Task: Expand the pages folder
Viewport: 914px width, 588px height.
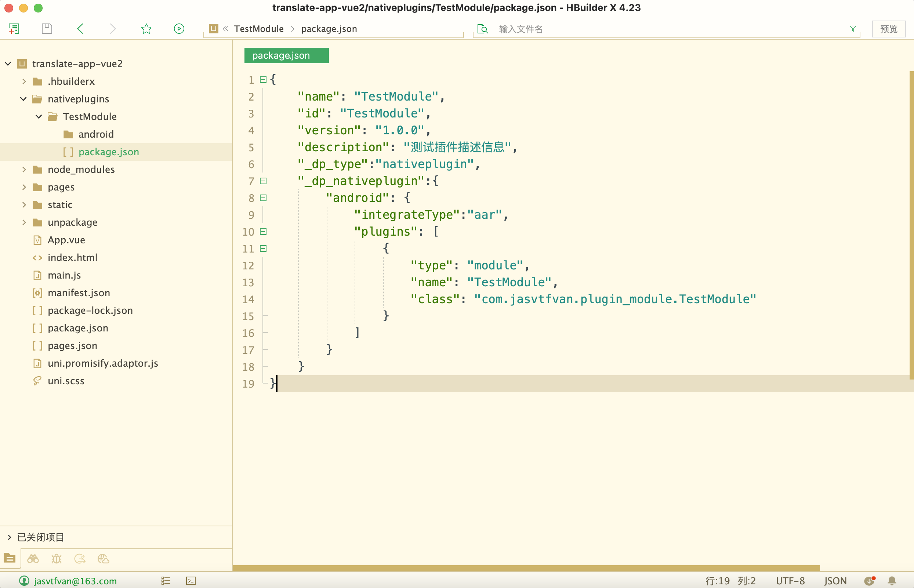Action: point(23,187)
